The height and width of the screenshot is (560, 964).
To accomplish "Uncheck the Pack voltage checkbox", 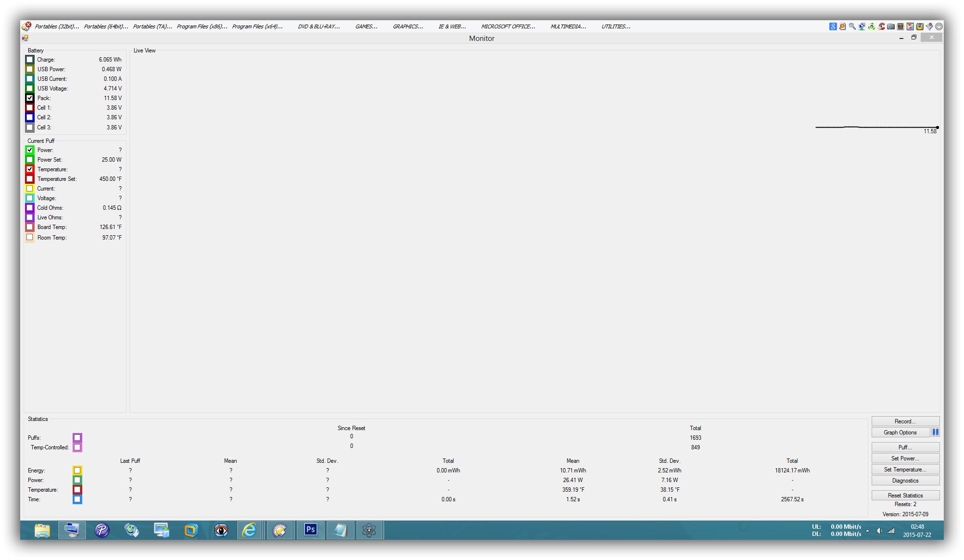I will tap(30, 98).
